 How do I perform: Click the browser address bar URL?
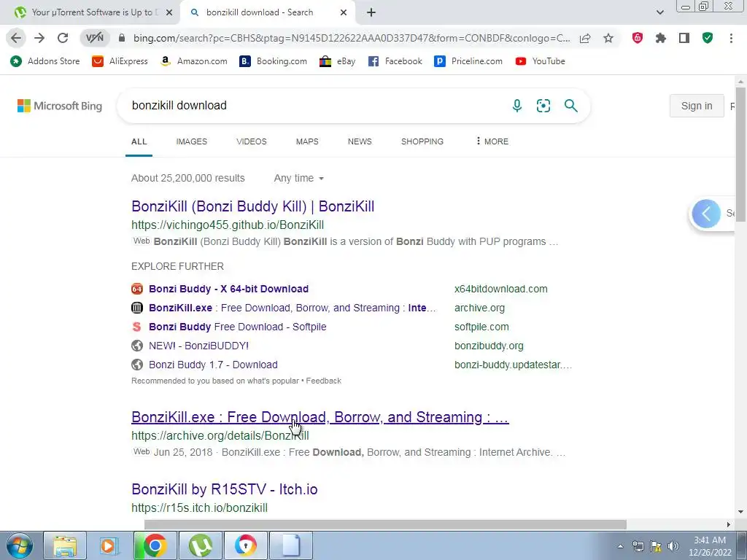click(x=352, y=38)
